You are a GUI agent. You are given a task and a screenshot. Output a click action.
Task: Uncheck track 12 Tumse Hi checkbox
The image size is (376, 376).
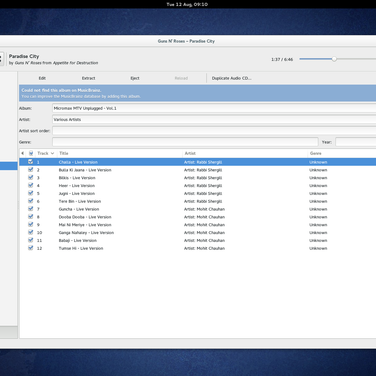tap(31, 248)
